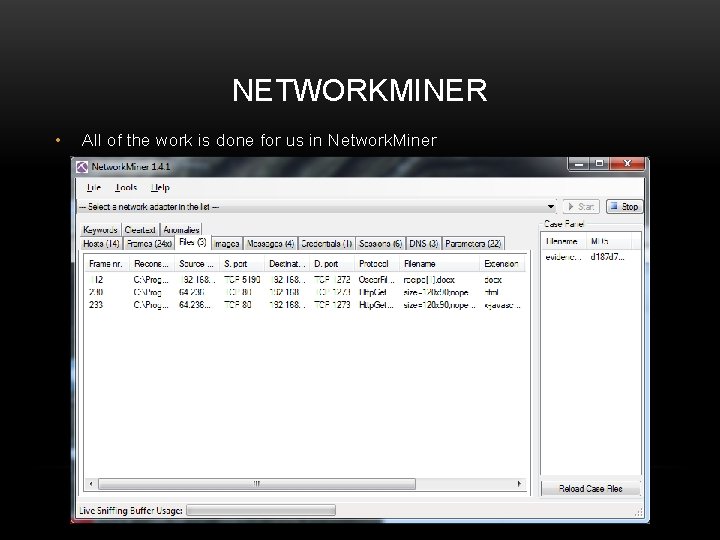Select the Files (3) tab
This screenshot has width=720, height=540.
(193, 242)
